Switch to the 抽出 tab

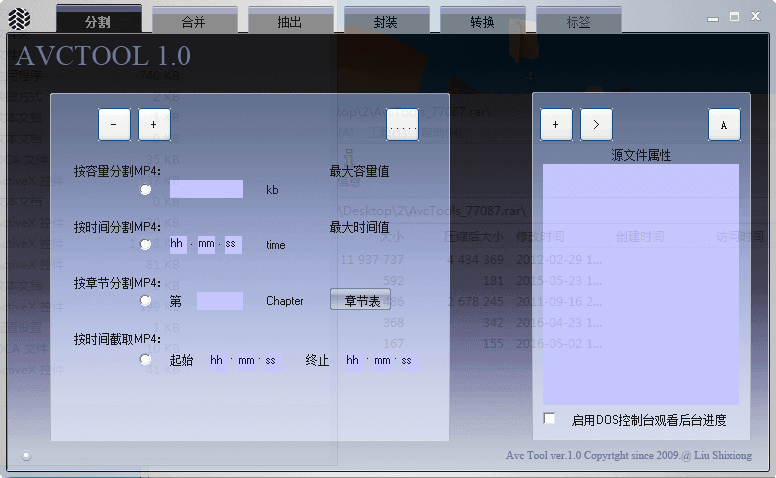tap(290, 21)
